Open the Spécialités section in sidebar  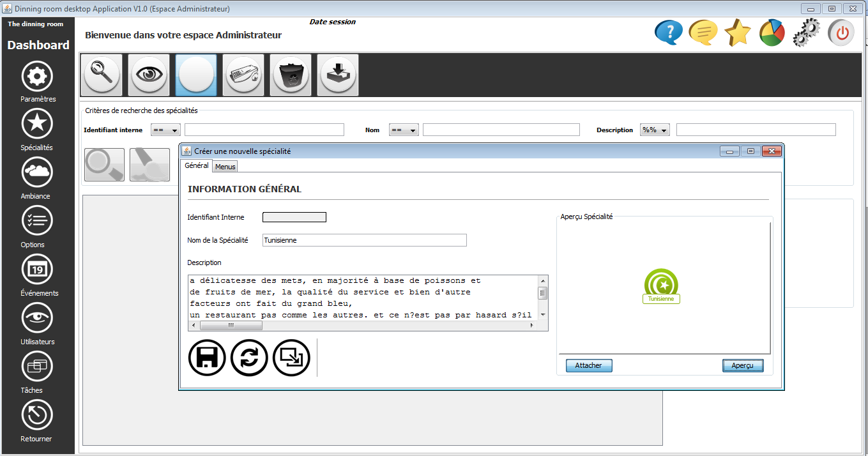click(x=37, y=124)
